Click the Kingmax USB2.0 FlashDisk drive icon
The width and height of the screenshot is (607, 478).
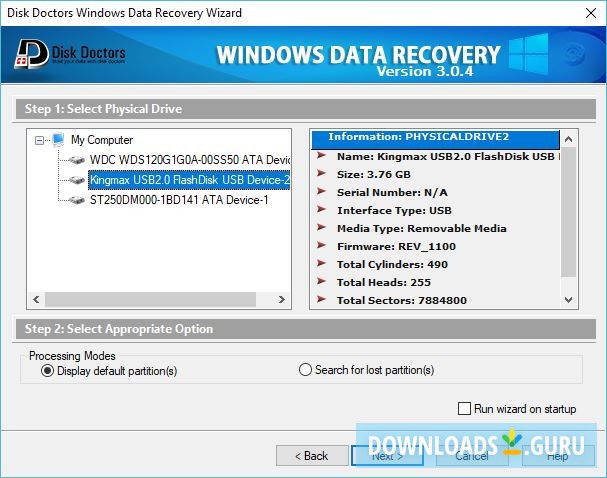tap(76, 180)
